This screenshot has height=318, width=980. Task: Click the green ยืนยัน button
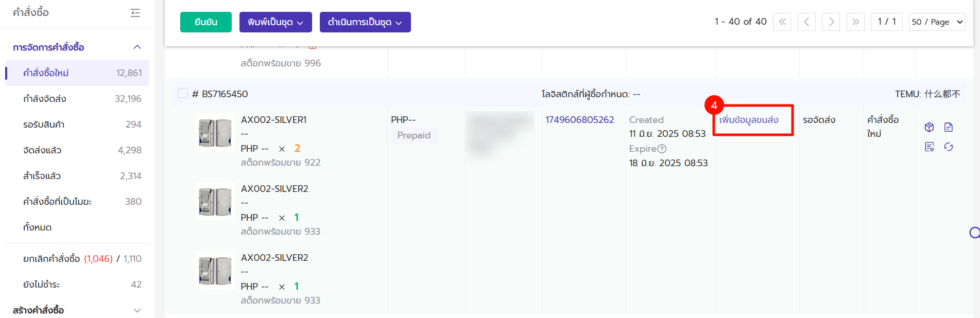(206, 22)
